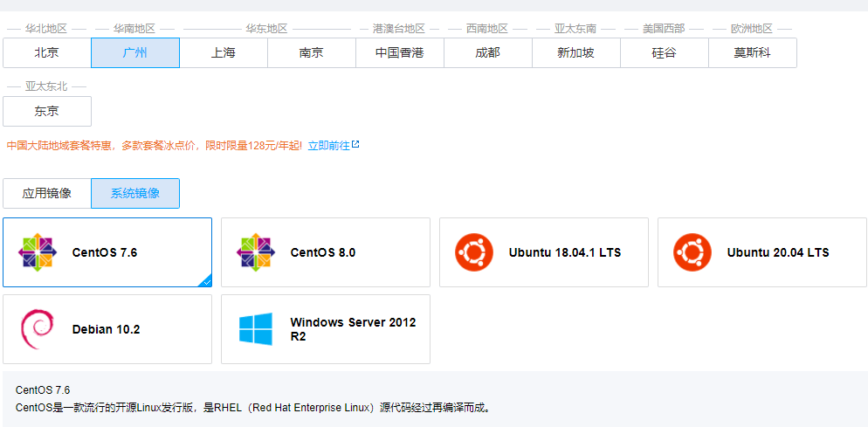Click the 亚太东南 group heading
Screen dimensions: 868x427
tap(575, 28)
